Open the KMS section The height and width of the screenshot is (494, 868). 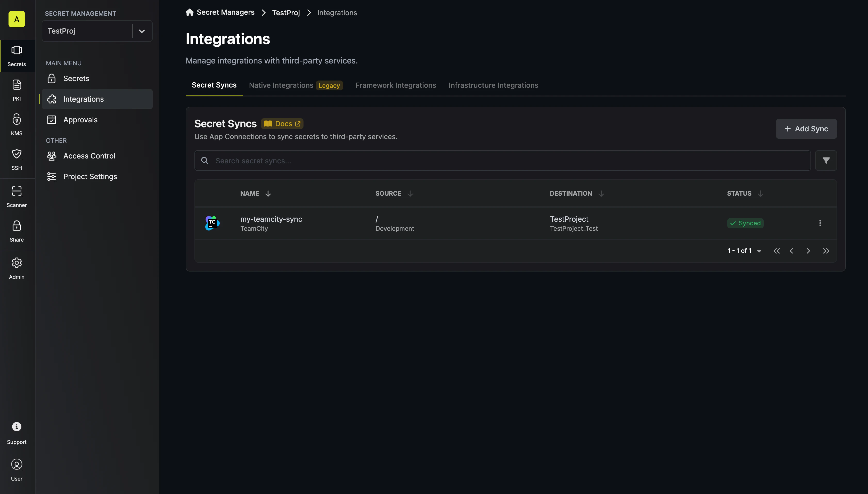point(17,125)
